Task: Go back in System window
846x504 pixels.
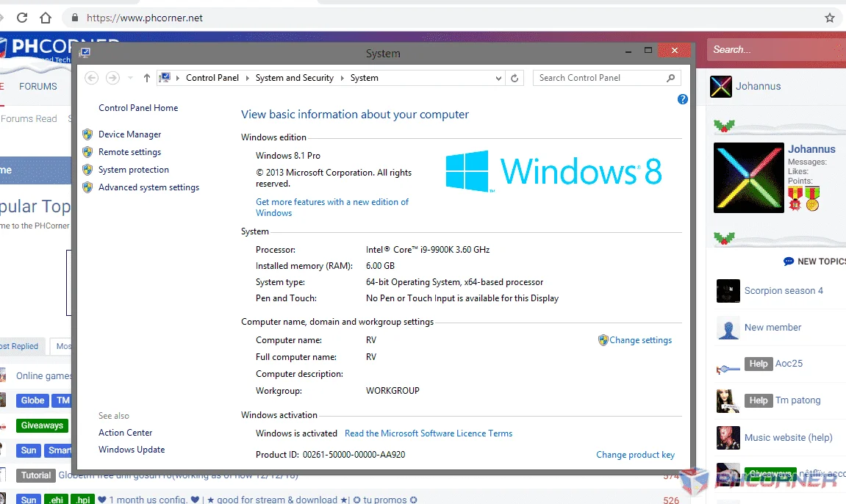Action: pos(92,78)
